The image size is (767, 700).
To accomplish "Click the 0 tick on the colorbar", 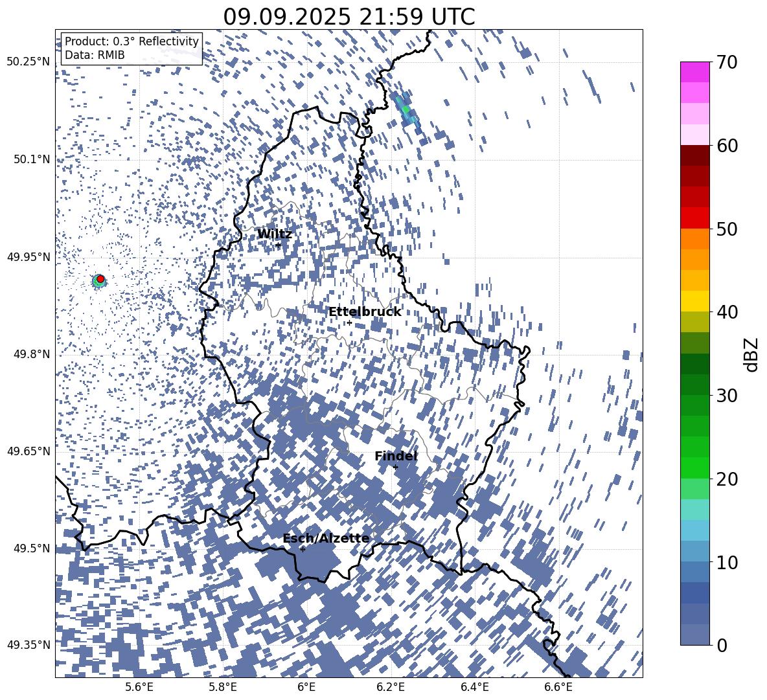I will click(722, 645).
